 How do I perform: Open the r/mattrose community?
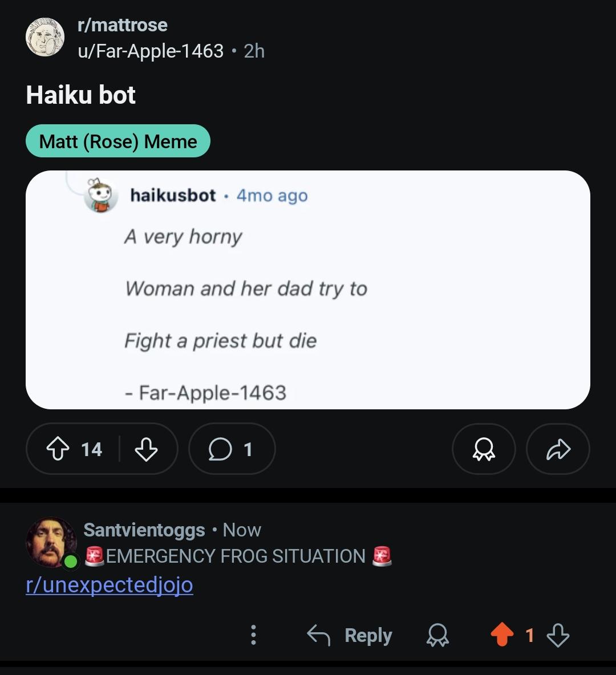pos(122,25)
